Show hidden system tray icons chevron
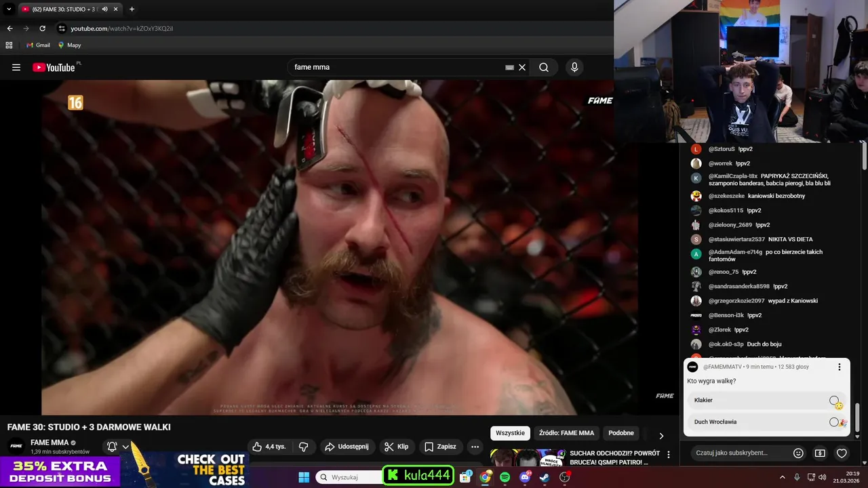The image size is (868, 488). (782, 477)
